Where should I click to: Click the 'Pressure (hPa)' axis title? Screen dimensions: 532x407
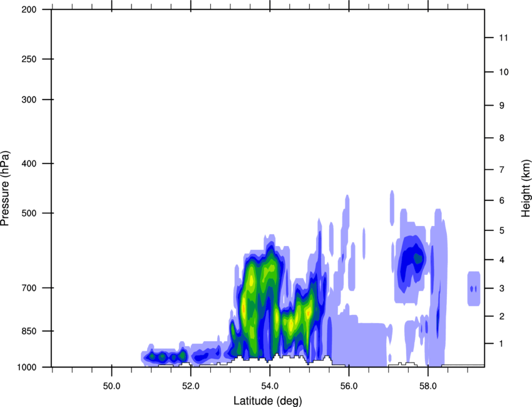pos(5,188)
